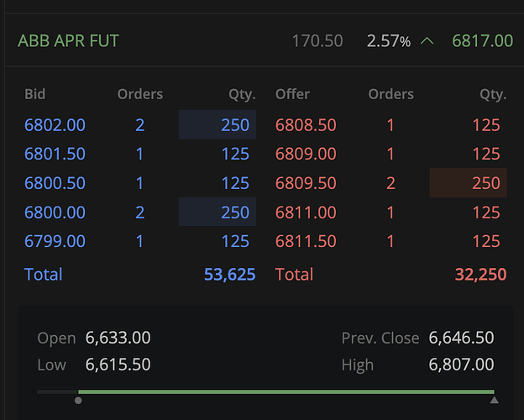Click the Open value 6,633.00
Image resolution: width=524 pixels, height=420 pixels.
click(x=118, y=338)
